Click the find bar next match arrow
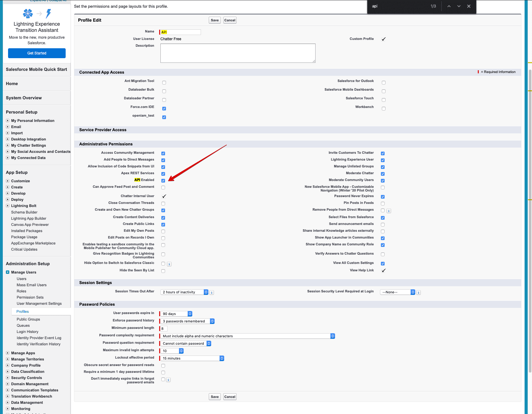The height and width of the screenshot is (414, 532). point(459,6)
